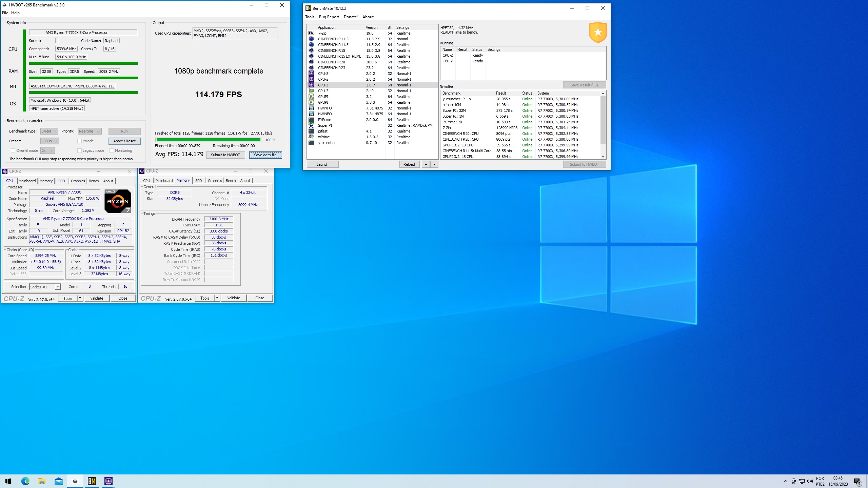Click Submit to HWBOT in x265 benchmark
The image size is (868, 488).
click(x=225, y=155)
